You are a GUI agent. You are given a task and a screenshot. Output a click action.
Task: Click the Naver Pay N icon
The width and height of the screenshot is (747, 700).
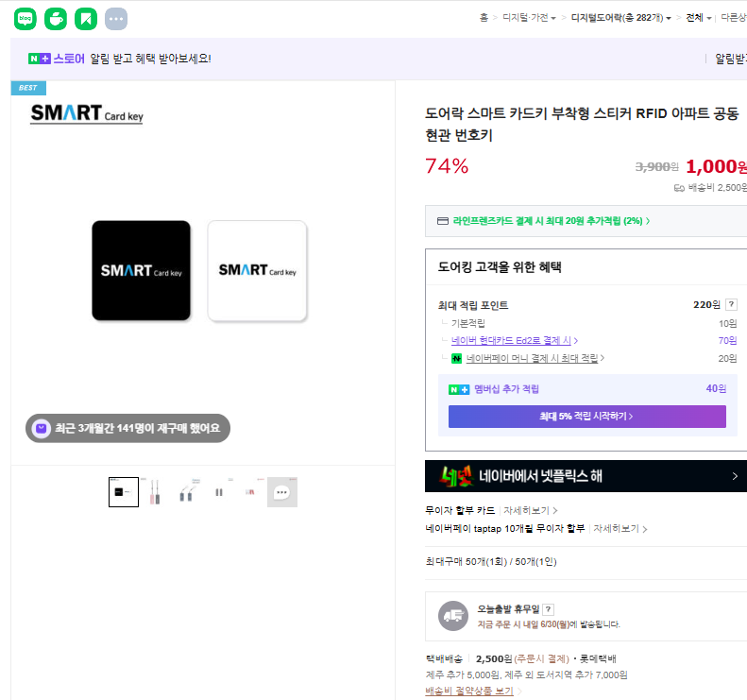pos(456,358)
